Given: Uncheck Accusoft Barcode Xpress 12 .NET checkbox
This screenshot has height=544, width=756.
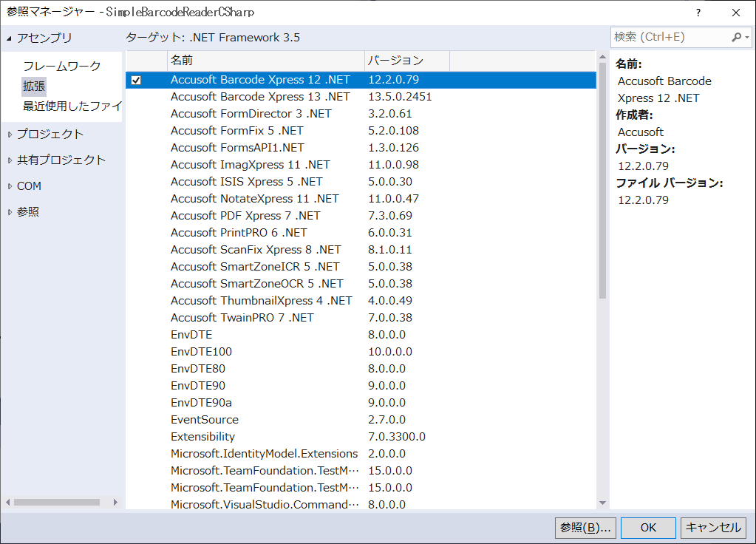Looking at the screenshot, I should (x=136, y=80).
